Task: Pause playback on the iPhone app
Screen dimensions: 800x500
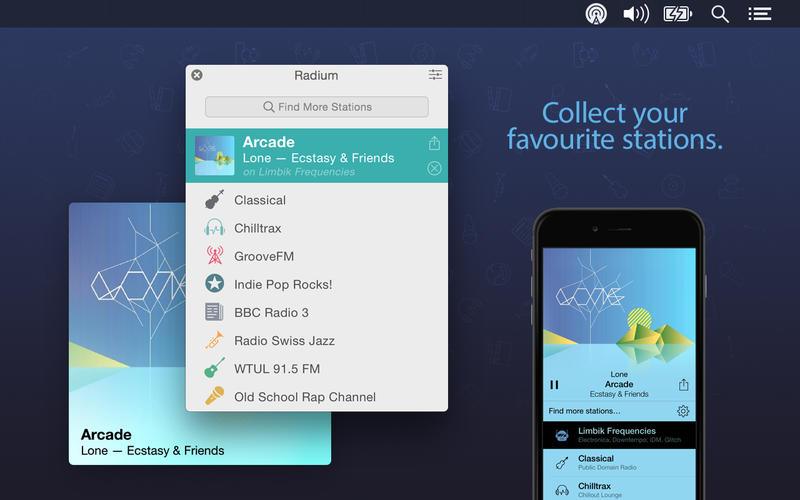Action: [x=554, y=385]
